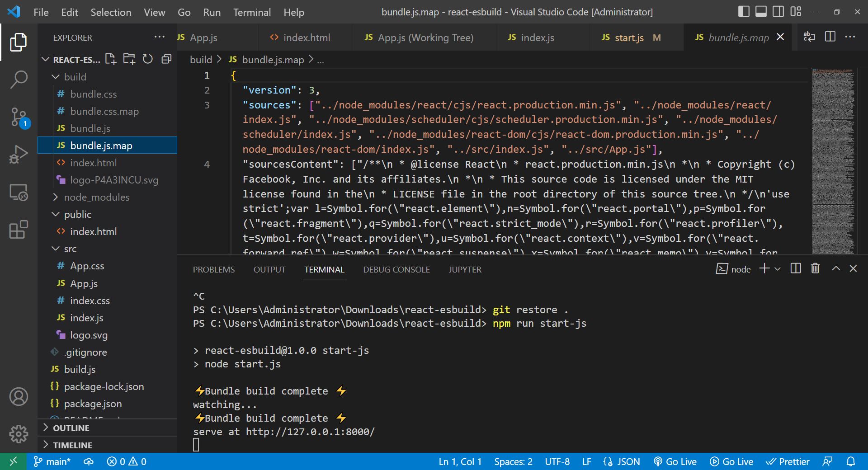Split the editor to the right
Image resolution: width=868 pixels, height=470 pixels.
click(x=830, y=37)
